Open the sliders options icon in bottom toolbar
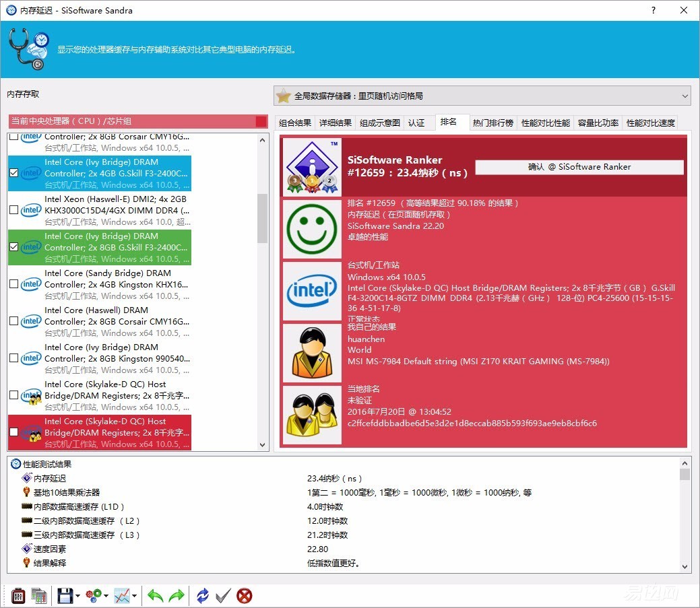 coord(18,595)
